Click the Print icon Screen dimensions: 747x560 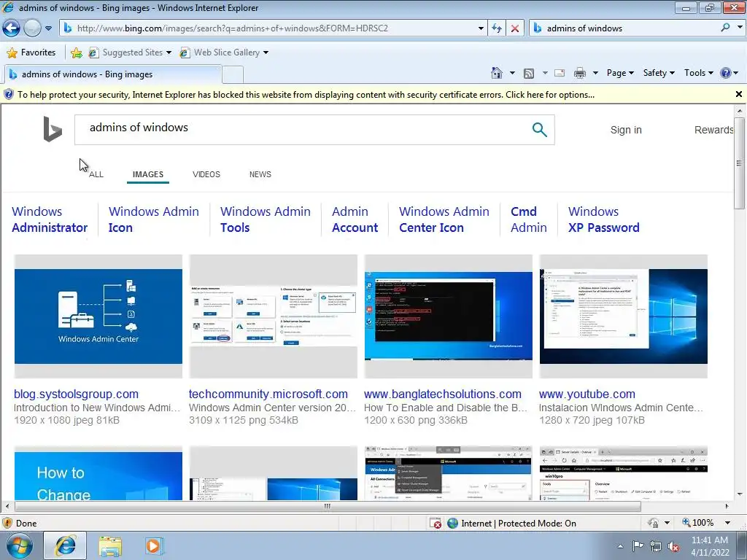point(579,73)
